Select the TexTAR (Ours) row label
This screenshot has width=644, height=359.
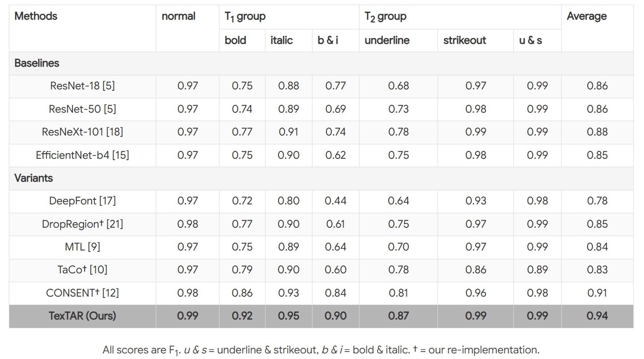[82, 316]
